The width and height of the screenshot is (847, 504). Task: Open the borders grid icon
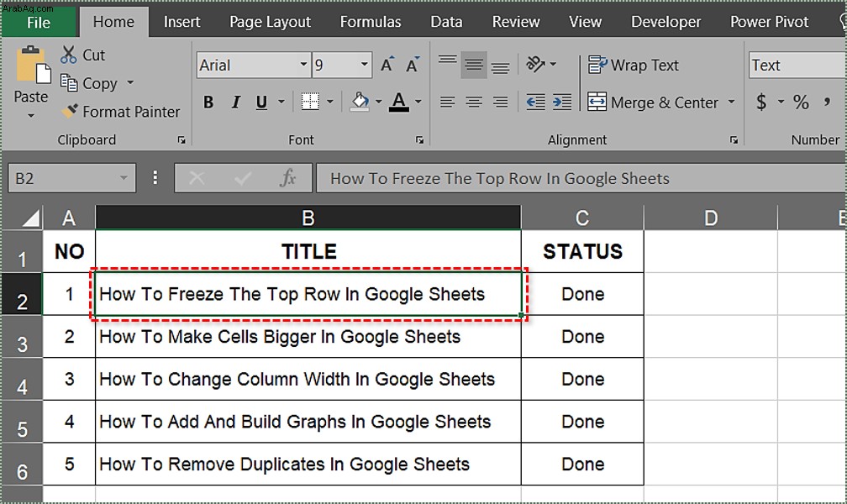[x=310, y=102]
